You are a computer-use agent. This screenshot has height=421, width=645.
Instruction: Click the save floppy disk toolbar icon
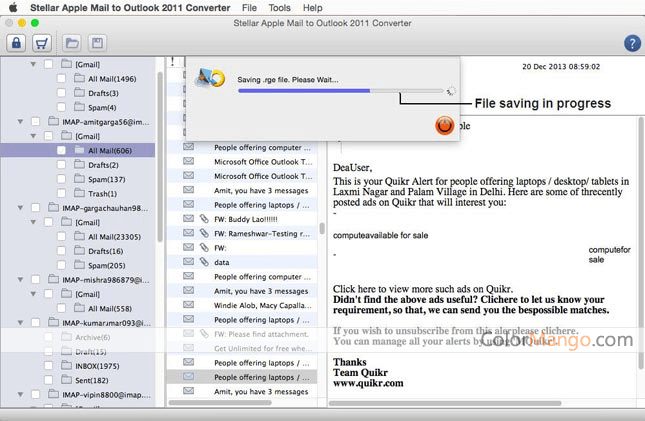point(97,43)
